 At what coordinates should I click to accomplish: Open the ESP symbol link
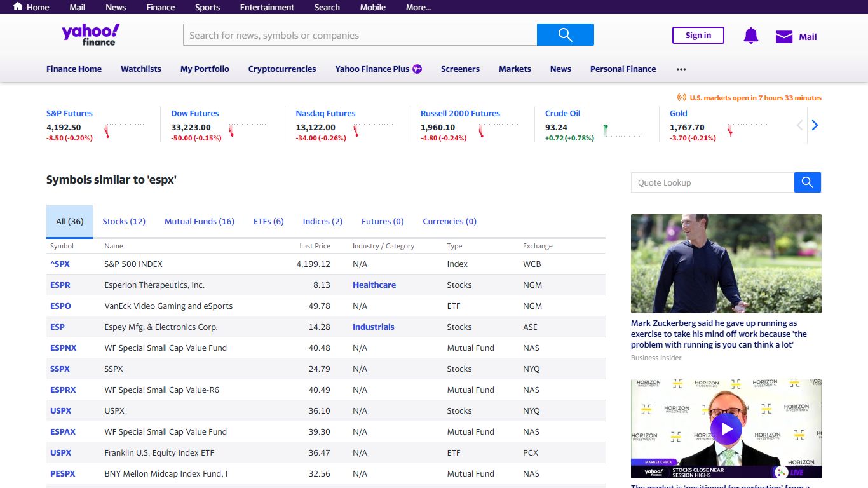coord(58,327)
